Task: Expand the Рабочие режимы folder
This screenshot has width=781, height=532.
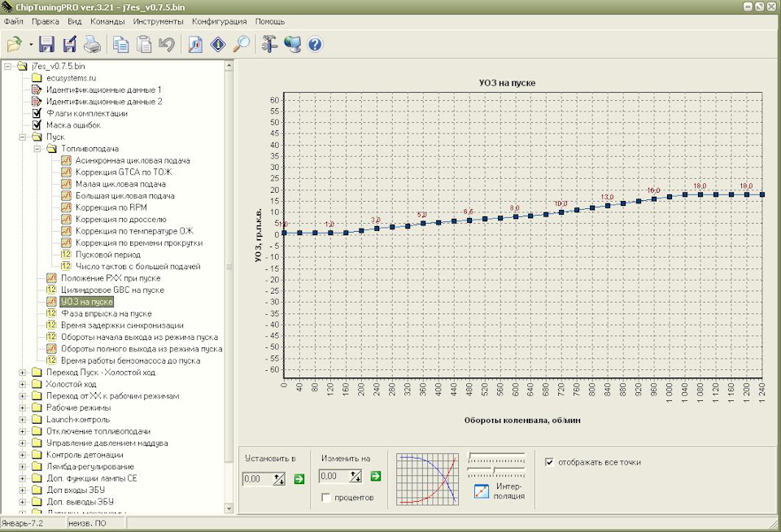Action: click(23, 408)
